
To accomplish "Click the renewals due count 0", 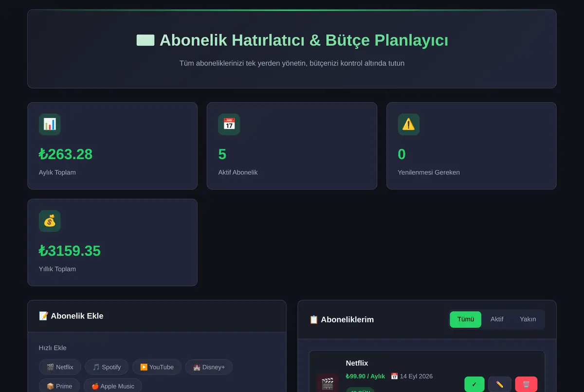I will (402, 154).
